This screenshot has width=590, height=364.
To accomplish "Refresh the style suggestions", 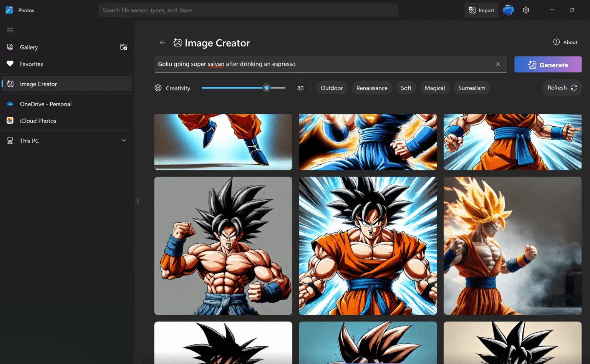I will click(562, 88).
